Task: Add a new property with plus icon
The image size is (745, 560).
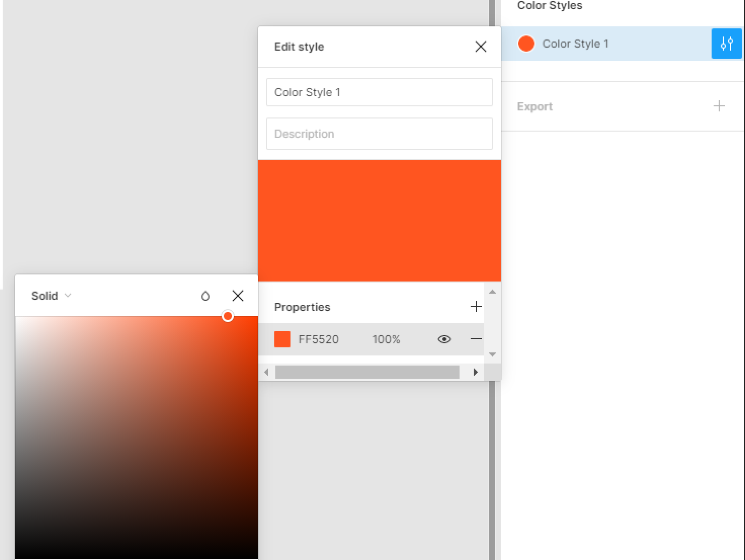Action: coord(476,306)
